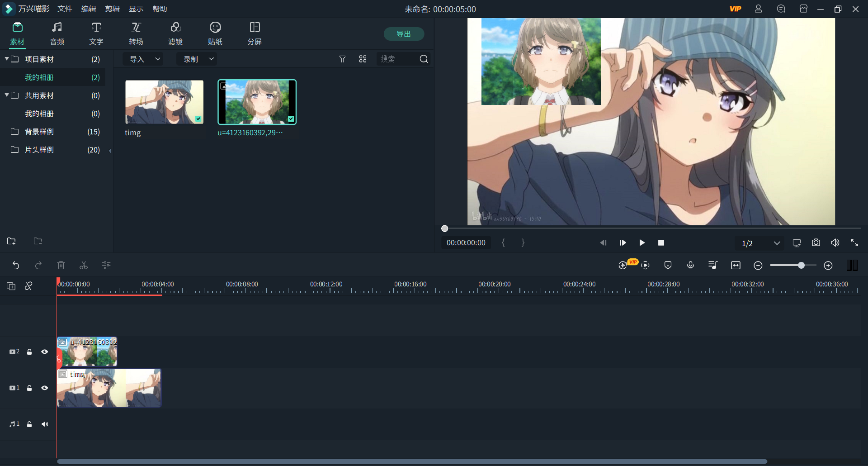Viewport: 868px width, 466px height.
Task: Open the 导入 import dropdown
Action: [x=143, y=59]
